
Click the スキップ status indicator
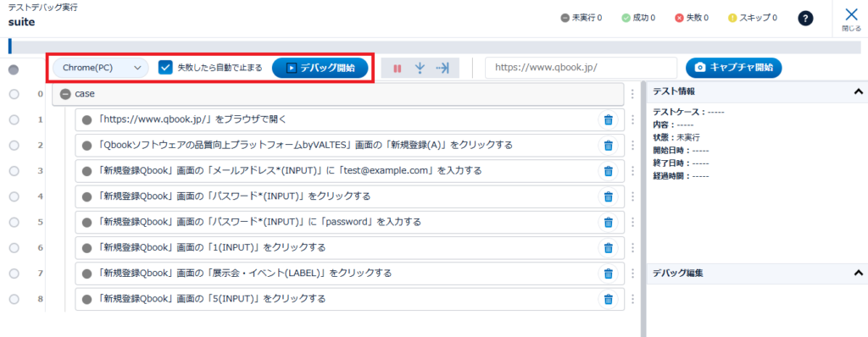coord(753,18)
